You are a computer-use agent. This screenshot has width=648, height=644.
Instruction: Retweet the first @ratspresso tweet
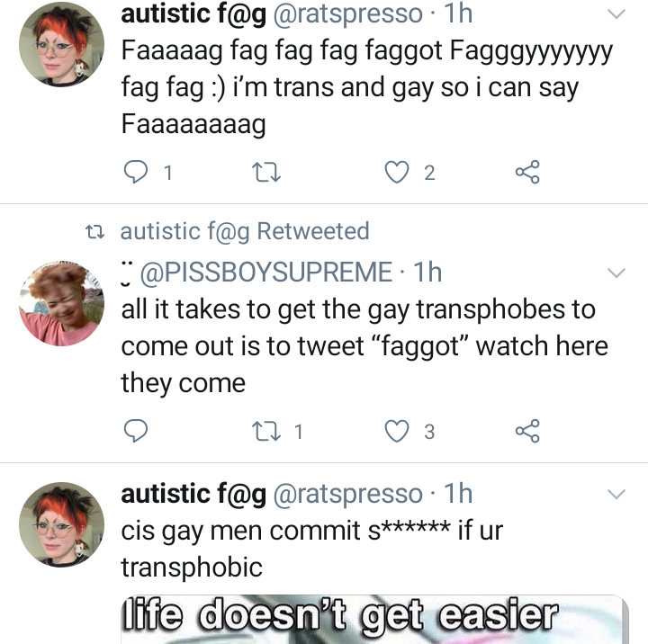pyautogui.click(x=266, y=173)
